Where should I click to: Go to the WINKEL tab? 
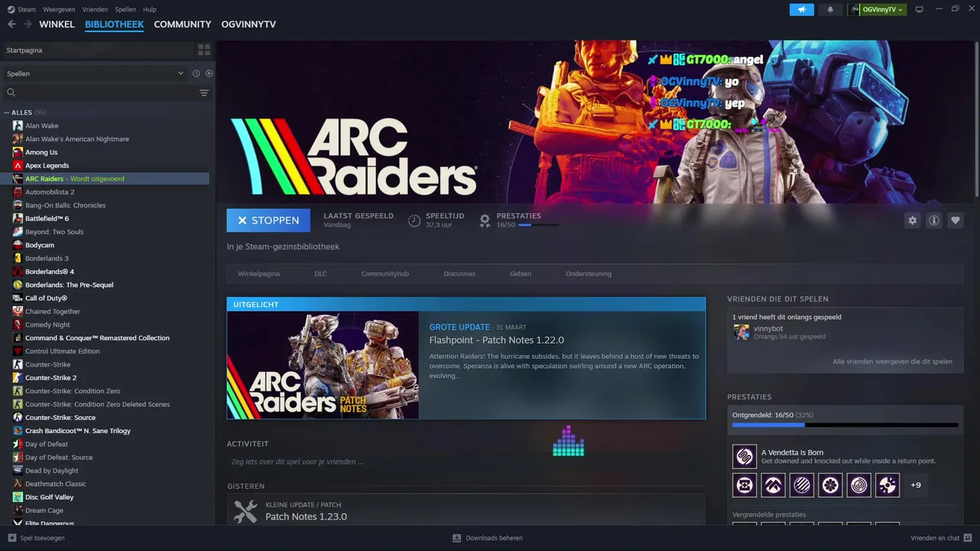[x=57, y=24]
